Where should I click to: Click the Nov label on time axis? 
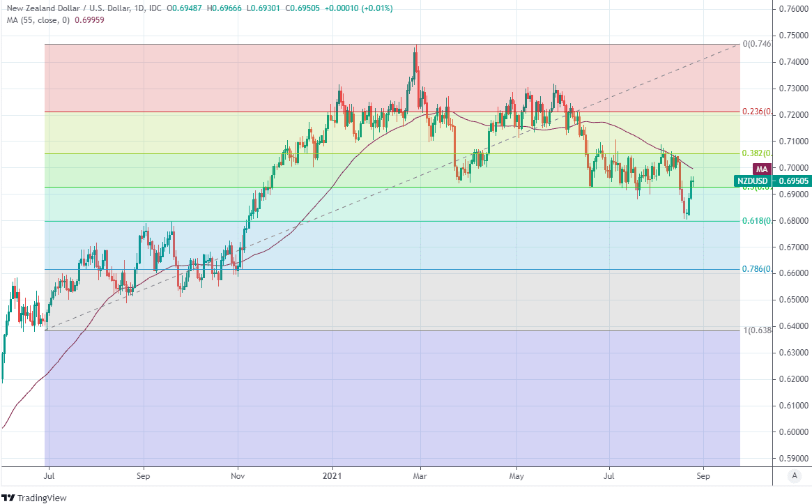click(x=238, y=476)
